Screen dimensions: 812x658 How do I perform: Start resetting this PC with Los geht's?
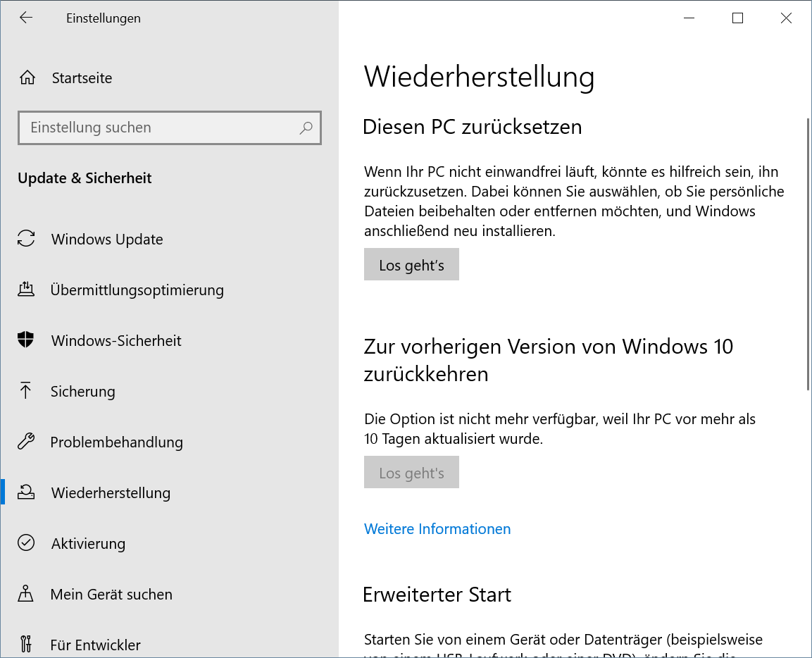coord(411,265)
